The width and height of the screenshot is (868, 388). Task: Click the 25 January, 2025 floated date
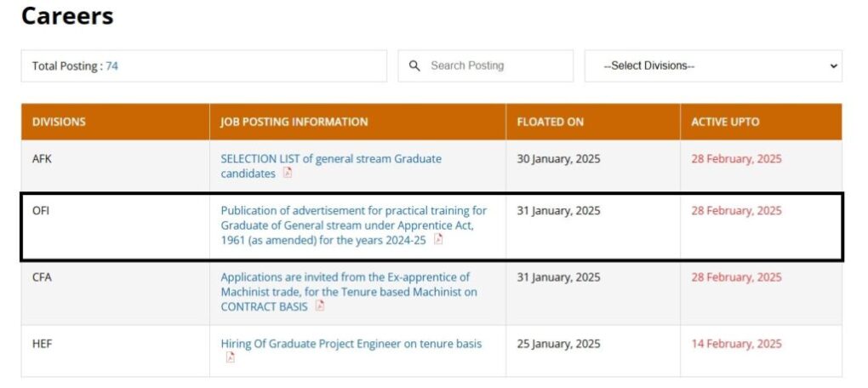pyautogui.click(x=558, y=344)
